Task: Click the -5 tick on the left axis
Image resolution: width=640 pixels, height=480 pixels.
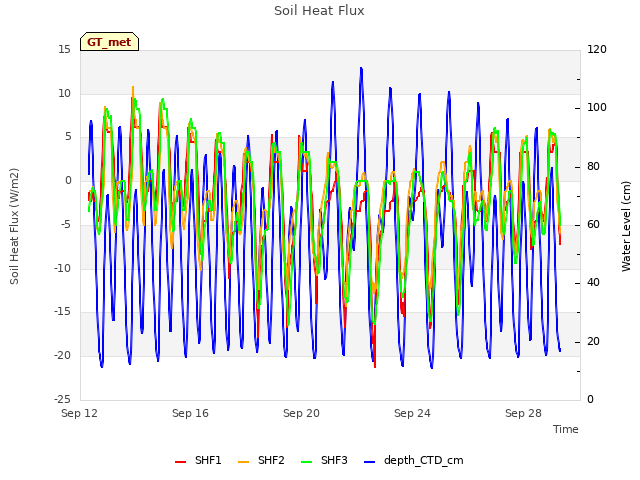Action: click(65, 224)
